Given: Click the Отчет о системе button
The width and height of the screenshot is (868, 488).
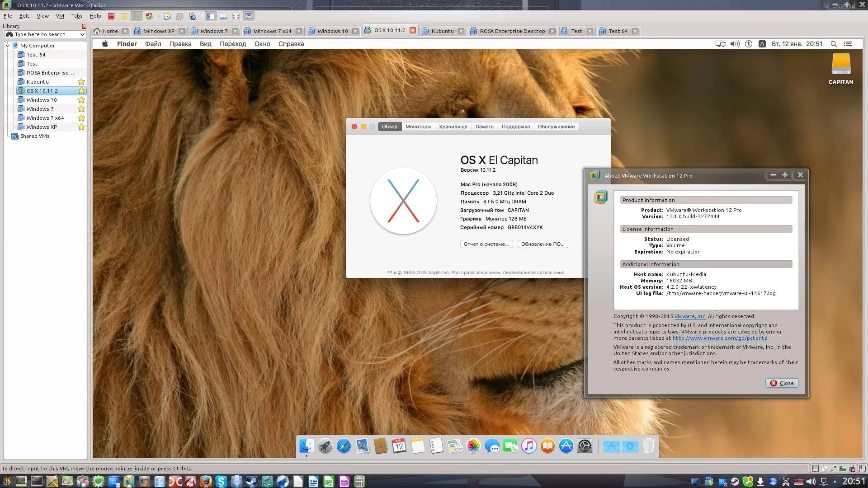Looking at the screenshot, I should point(486,244).
